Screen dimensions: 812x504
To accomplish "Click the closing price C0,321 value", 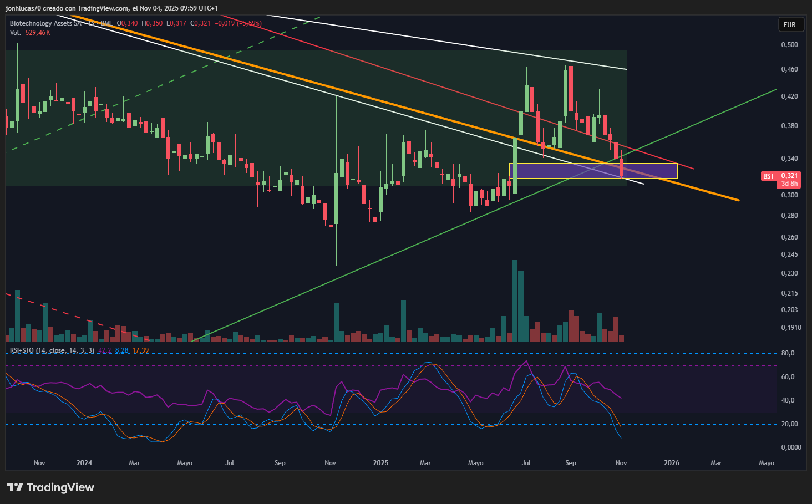I will click(x=200, y=23).
